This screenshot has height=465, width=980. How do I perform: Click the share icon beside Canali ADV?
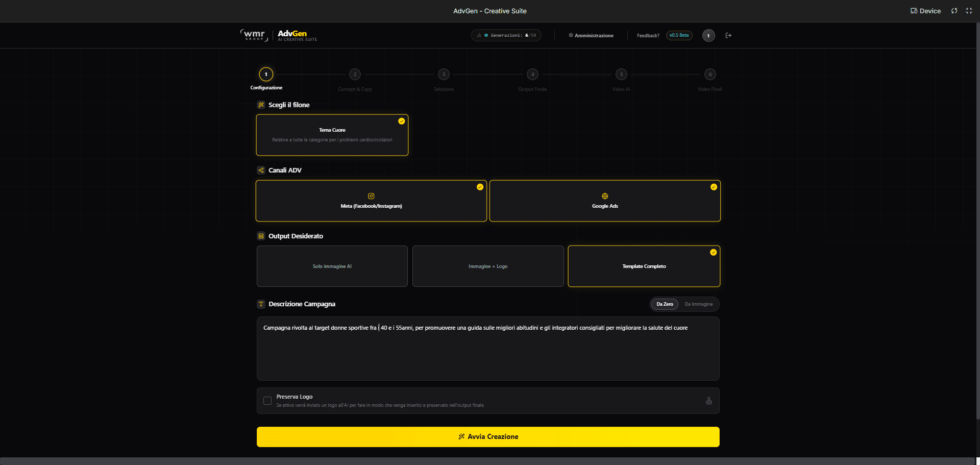(x=261, y=170)
